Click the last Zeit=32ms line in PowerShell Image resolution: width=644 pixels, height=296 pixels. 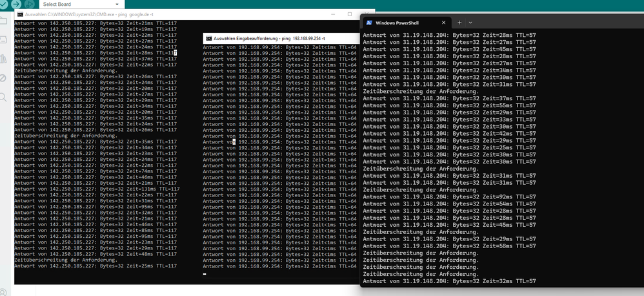point(449,281)
